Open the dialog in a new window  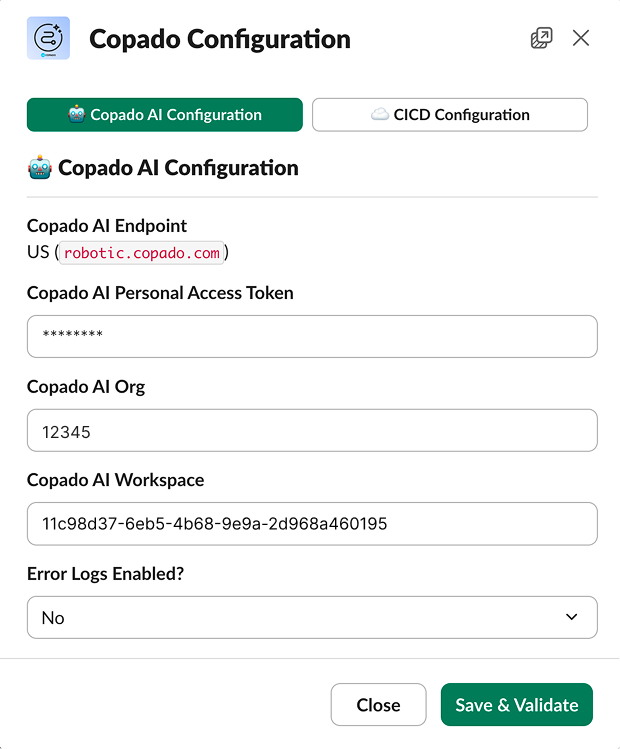point(541,39)
